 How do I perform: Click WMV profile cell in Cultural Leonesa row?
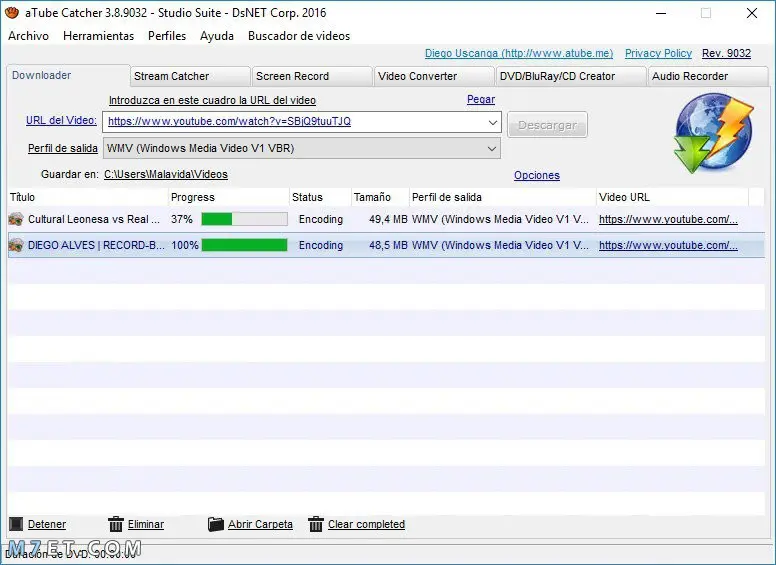point(500,219)
